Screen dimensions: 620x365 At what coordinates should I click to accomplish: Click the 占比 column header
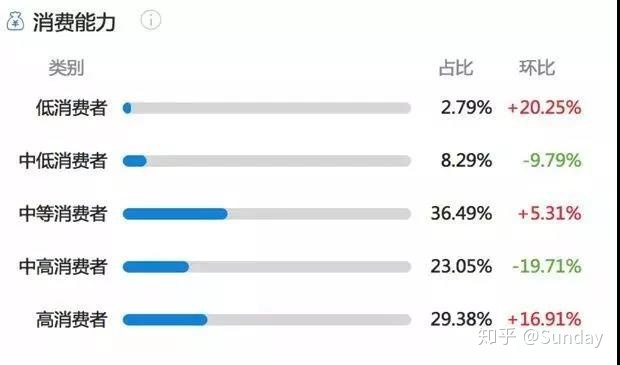click(456, 68)
